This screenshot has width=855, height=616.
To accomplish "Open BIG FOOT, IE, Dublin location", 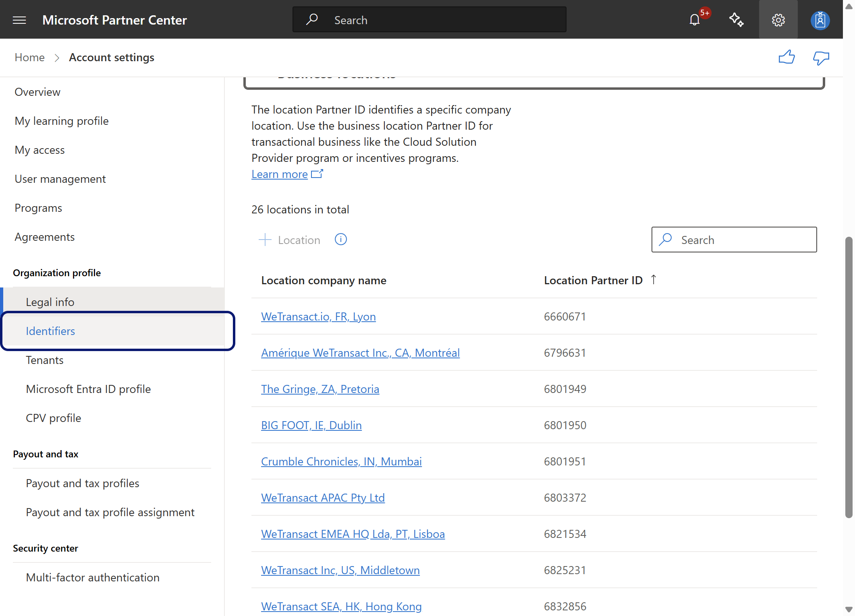I will (311, 425).
